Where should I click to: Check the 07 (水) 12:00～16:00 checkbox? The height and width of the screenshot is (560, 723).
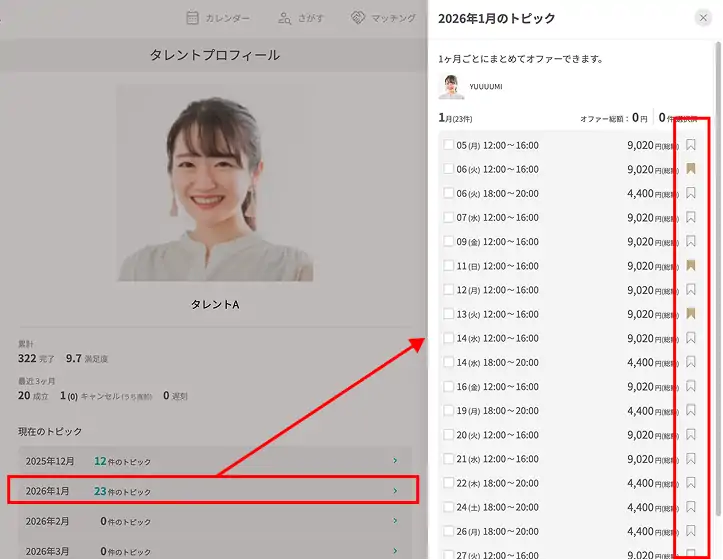coord(448,217)
